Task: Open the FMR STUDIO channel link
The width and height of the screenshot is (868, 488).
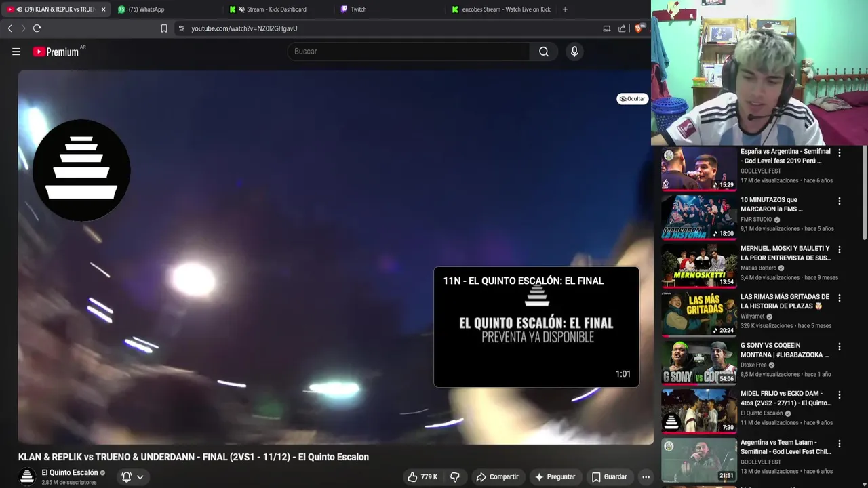Action: [x=756, y=220]
